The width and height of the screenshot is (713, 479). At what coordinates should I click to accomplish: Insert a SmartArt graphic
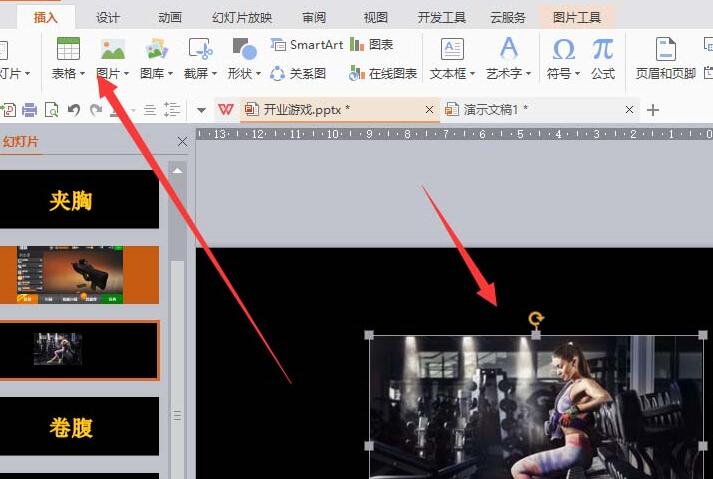307,45
